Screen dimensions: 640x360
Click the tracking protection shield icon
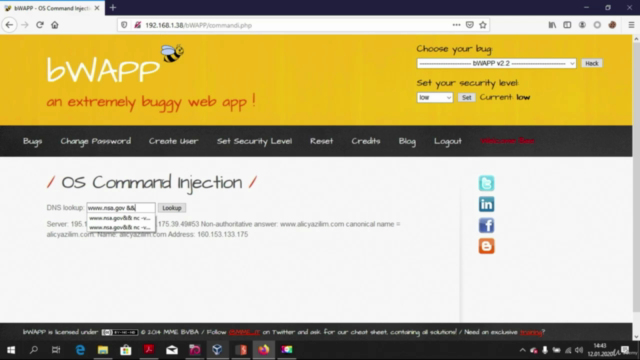tap(124, 25)
